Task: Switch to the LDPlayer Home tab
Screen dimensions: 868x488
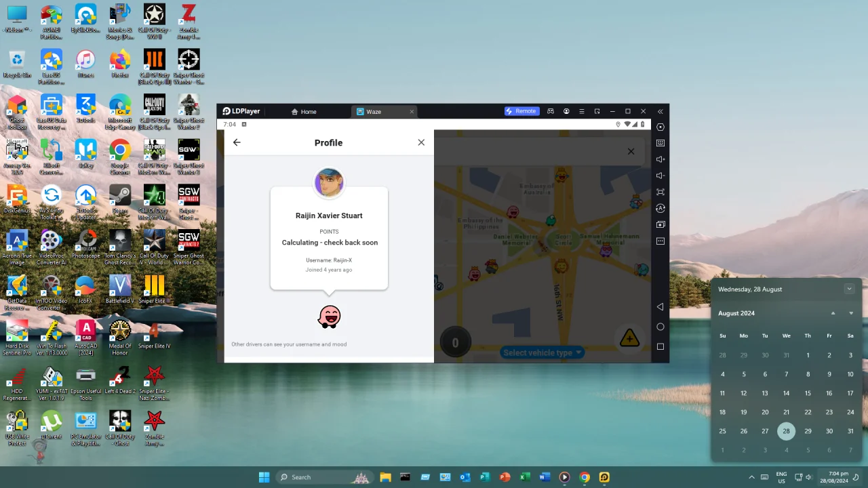Action: coord(304,112)
